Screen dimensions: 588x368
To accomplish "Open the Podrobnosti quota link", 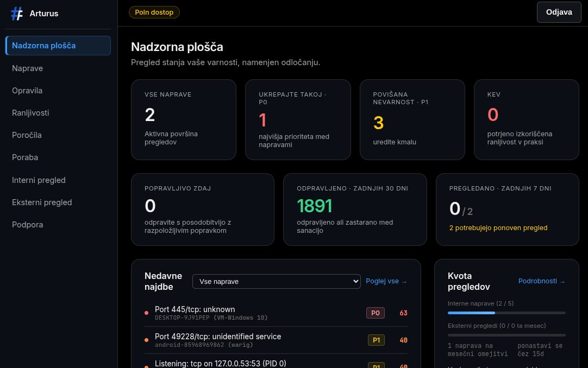I will (541, 281).
